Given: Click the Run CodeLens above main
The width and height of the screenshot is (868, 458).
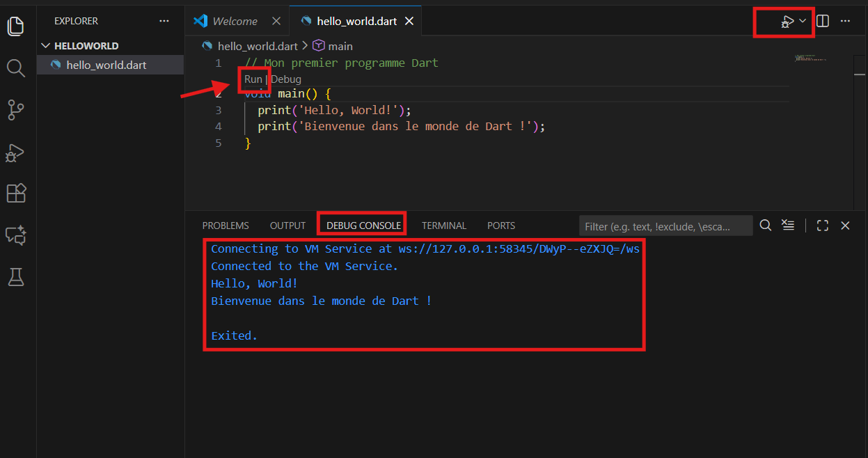Looking at the screenshot, I should [253, 79].
